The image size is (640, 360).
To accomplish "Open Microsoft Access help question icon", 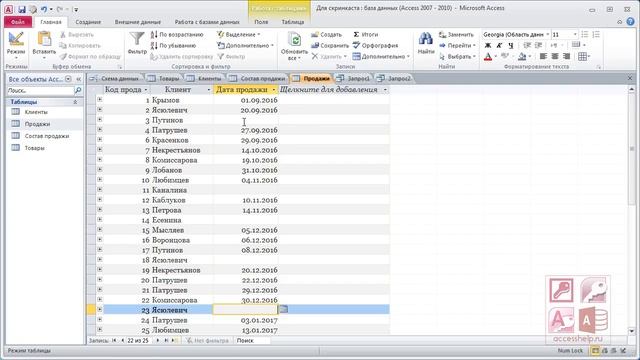I will click(x=630, y=22).
